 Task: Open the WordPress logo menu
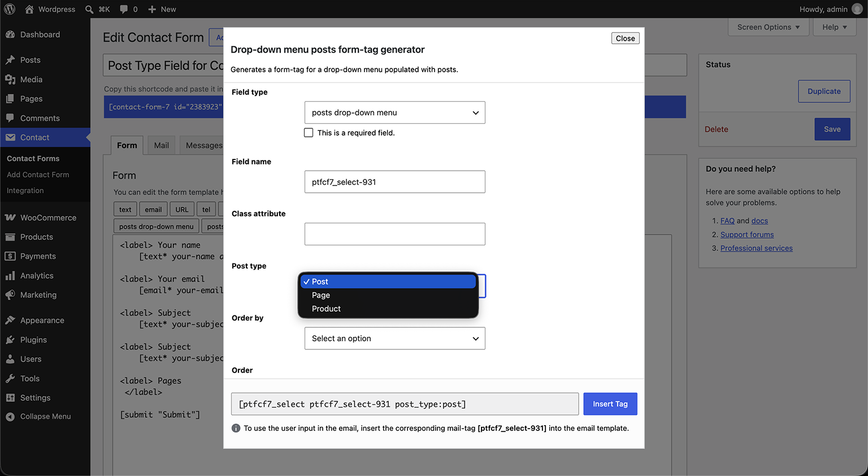pyautogui.click(x=10, y=9)
